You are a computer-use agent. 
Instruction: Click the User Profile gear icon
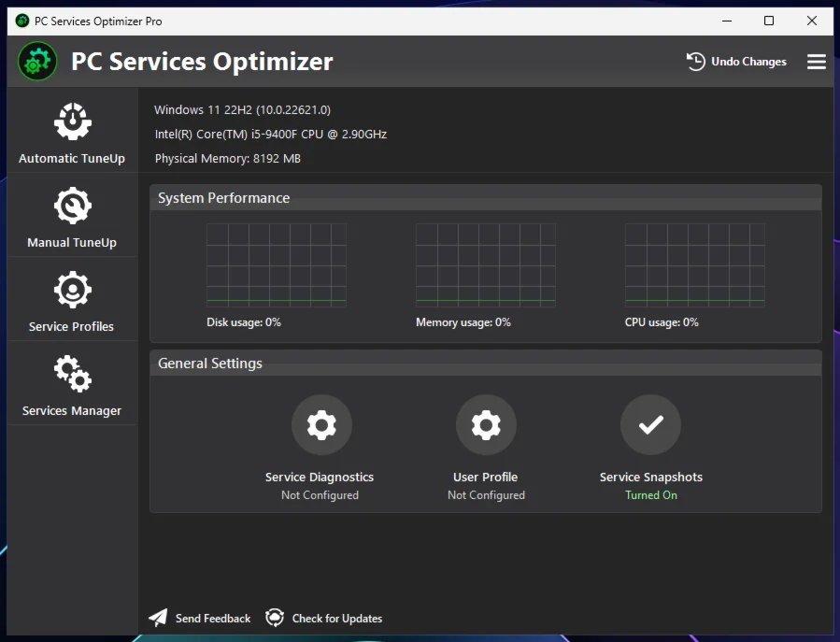pos(486,425)
